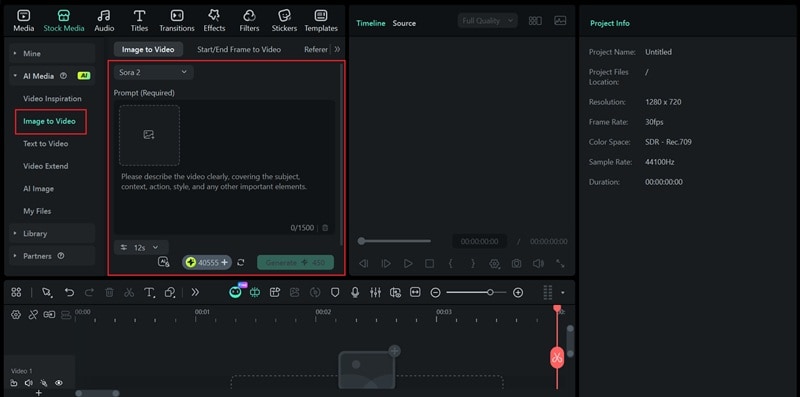Image resolution: width=800 pixels, height=397 pixels.
Task: Click the AI Media help icon
Action: tap(63, 76)
